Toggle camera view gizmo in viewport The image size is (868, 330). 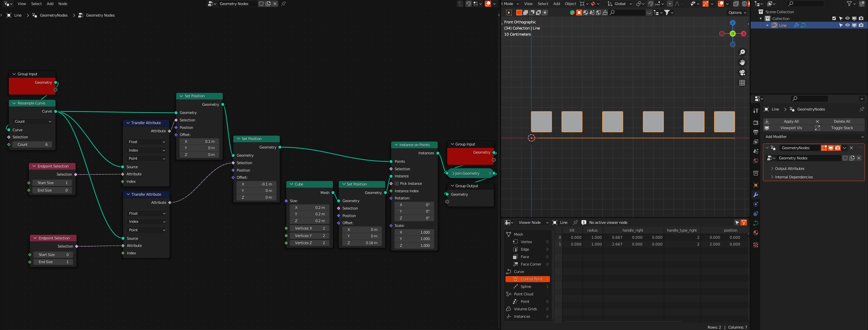[x=742, y=72]
